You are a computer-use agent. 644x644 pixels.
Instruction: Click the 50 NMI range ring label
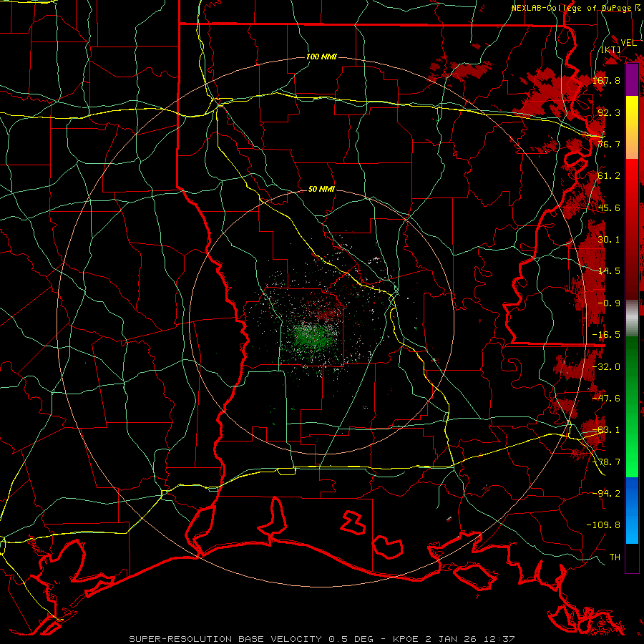click(x=321, y=189)
